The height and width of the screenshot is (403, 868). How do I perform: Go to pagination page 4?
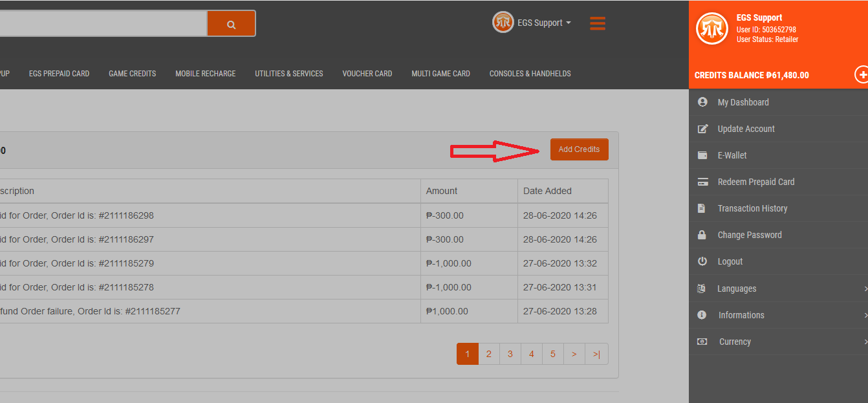(532, 354)
